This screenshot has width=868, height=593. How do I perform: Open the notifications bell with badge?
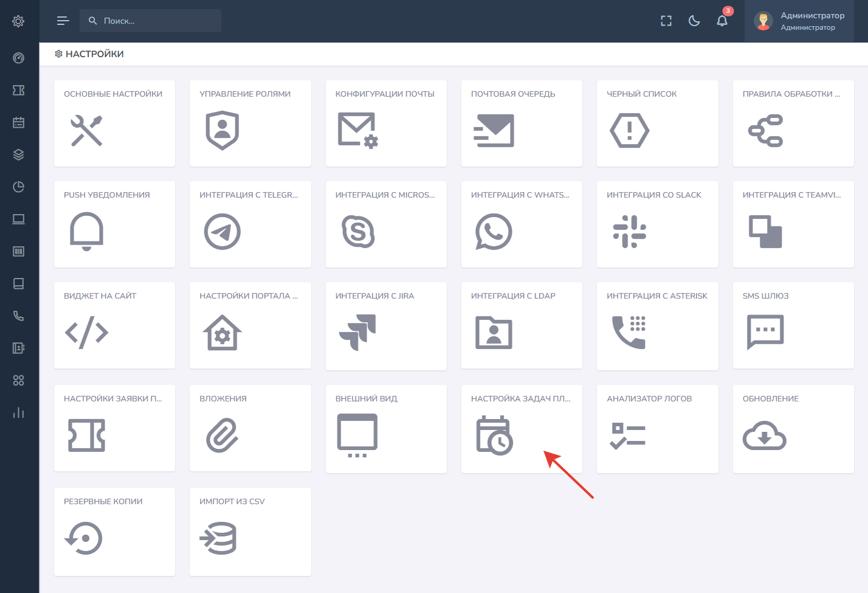722,21
